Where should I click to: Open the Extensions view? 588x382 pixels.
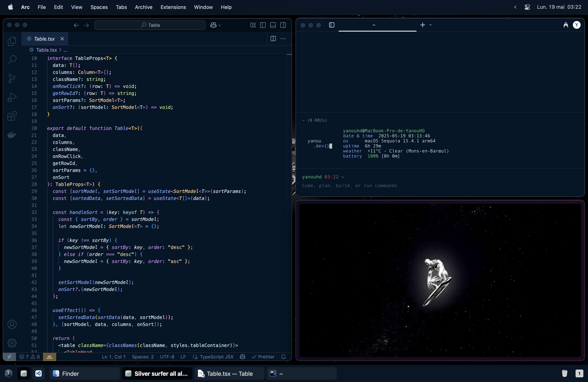tap(12, 116)
